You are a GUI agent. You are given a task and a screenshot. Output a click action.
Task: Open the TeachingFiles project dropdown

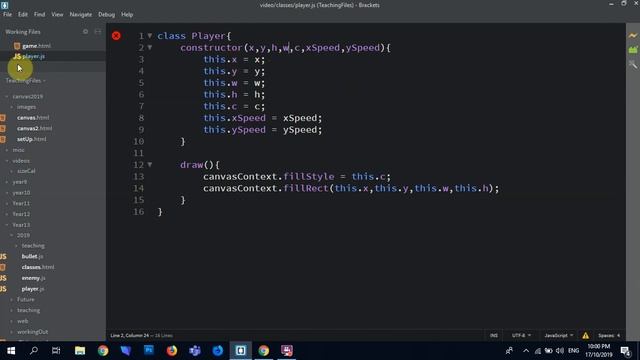(25, 81)
